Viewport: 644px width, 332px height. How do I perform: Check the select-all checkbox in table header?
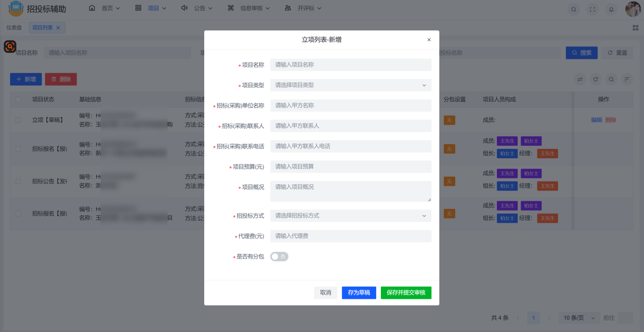[17, 99]
